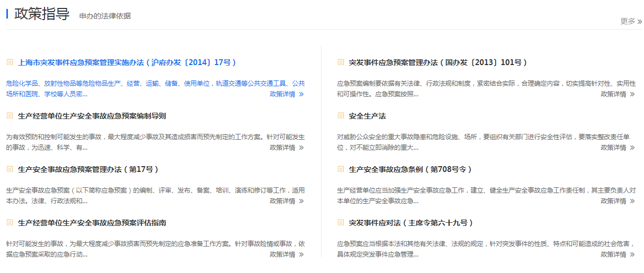Click the summary text starting 危险化学品、放射性物品
This screenshot has height=273, width=644.
click(156, 89)
